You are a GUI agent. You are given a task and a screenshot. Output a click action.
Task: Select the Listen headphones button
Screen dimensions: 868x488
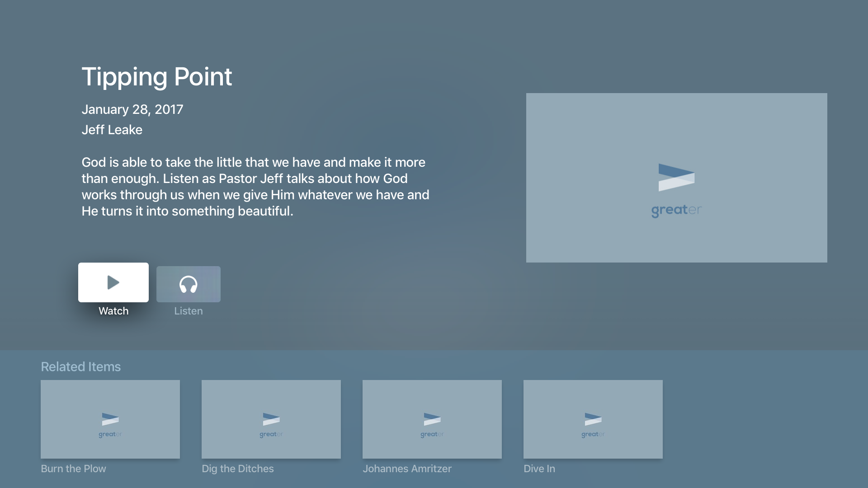point(189,284)
